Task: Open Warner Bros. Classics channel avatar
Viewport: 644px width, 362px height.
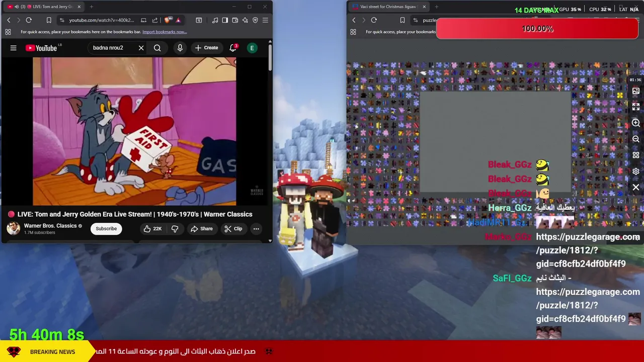Action: click(x=13, y=228)
